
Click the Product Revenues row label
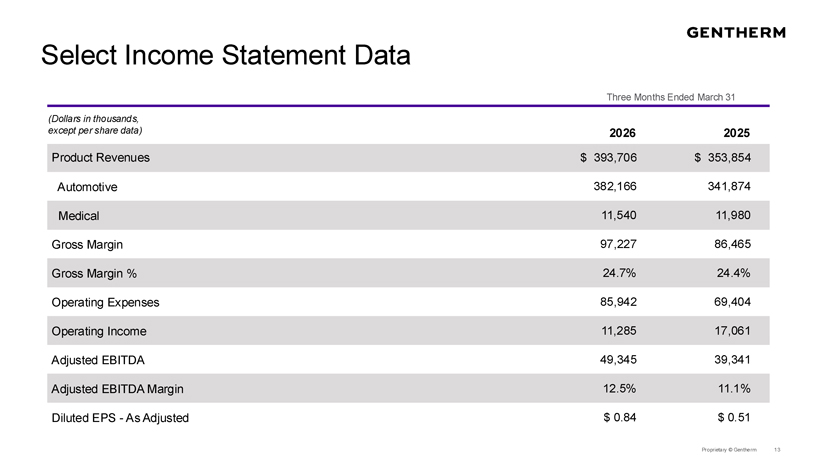100,157
